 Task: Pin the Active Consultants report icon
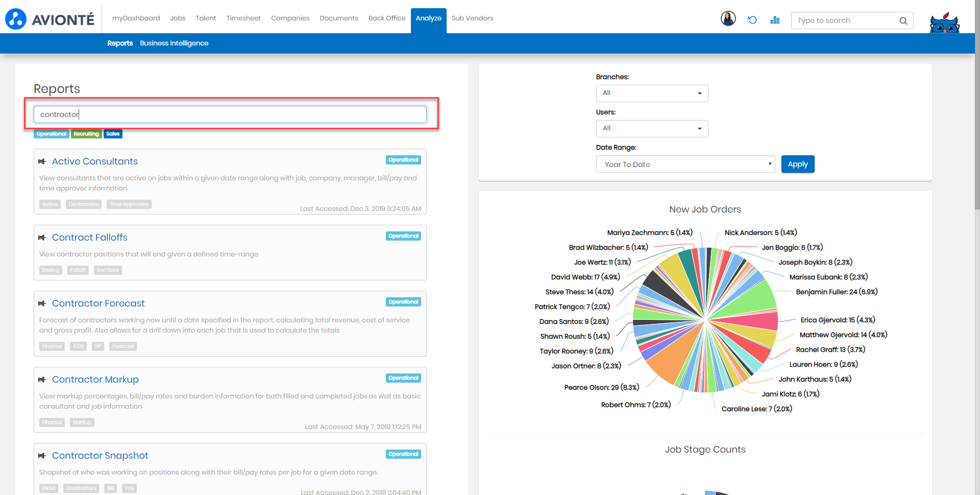pos(42,161)
